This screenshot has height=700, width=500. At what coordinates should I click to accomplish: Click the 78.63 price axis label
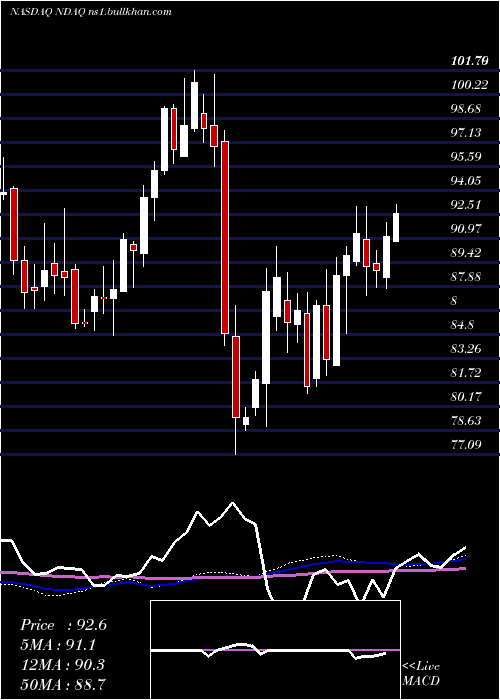466,421
